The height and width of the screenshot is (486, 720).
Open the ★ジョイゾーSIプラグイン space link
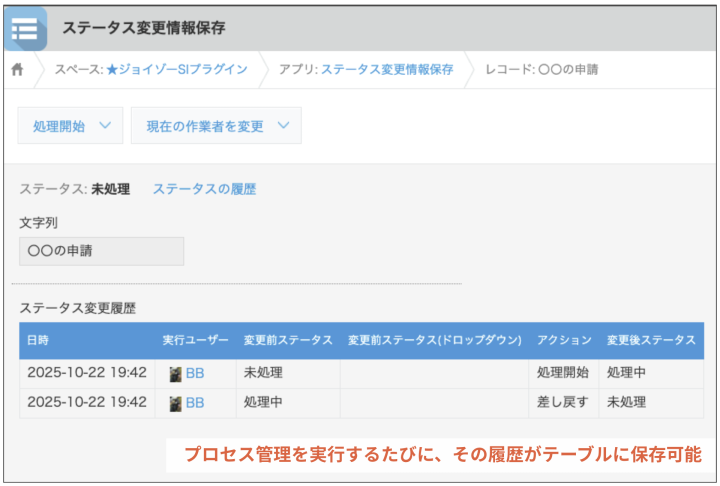click(x=176, y=69)
